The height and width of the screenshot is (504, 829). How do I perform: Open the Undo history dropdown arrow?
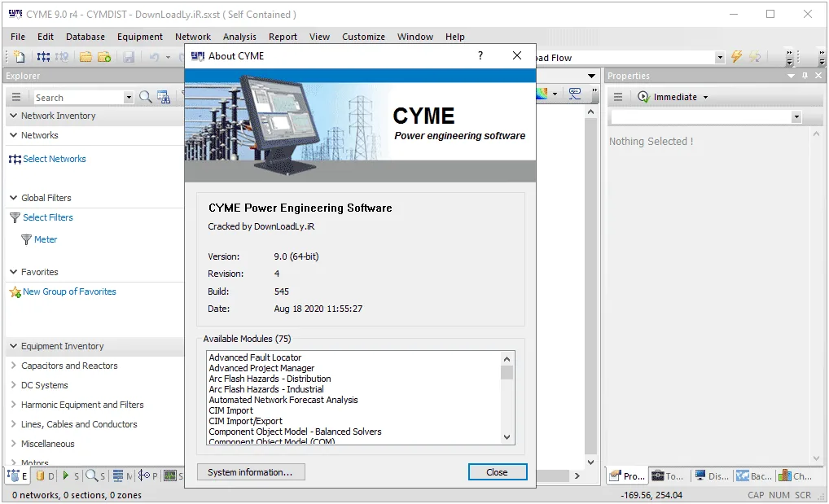[x=168, y=57]
